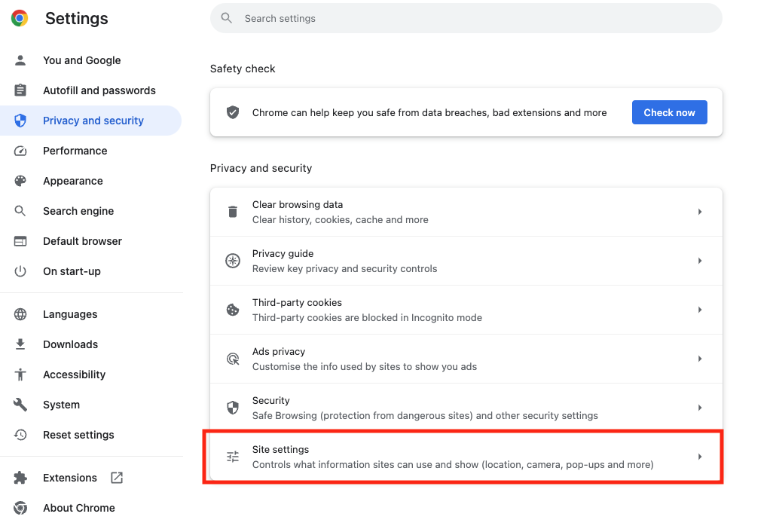Screen dimensions: 773x532
Task: Click the history clock icon for Reset settings
Action: (20, 434)
